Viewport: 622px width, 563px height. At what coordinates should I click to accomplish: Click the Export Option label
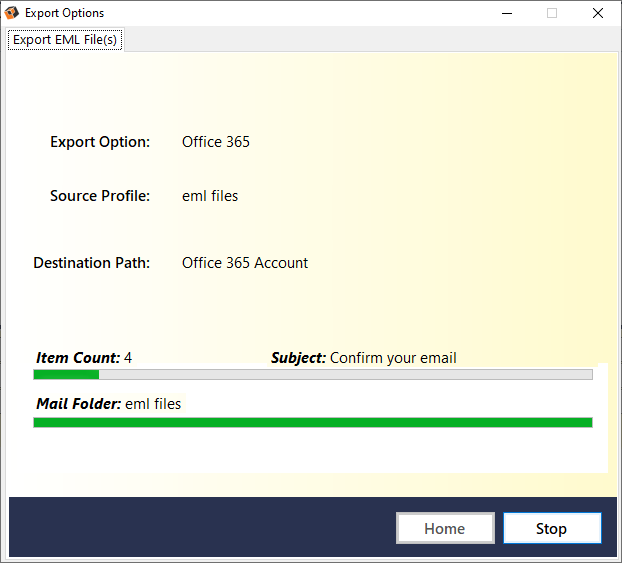[100, 142]
